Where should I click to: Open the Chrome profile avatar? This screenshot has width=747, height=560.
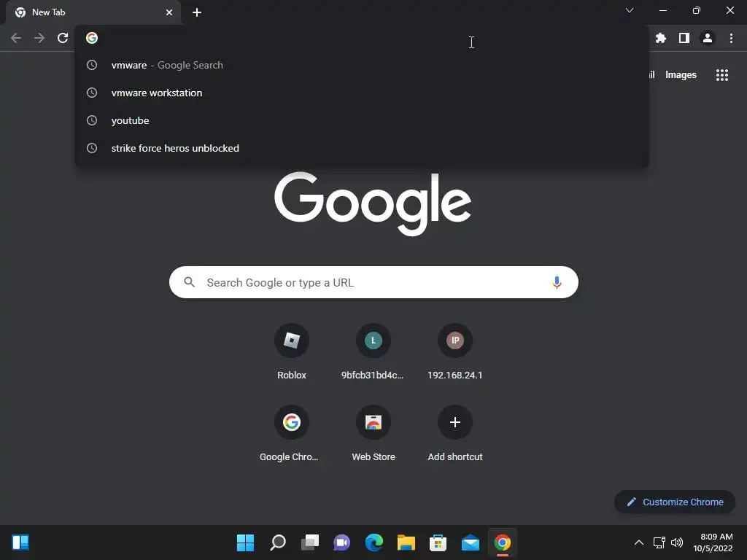coord(707,38)
